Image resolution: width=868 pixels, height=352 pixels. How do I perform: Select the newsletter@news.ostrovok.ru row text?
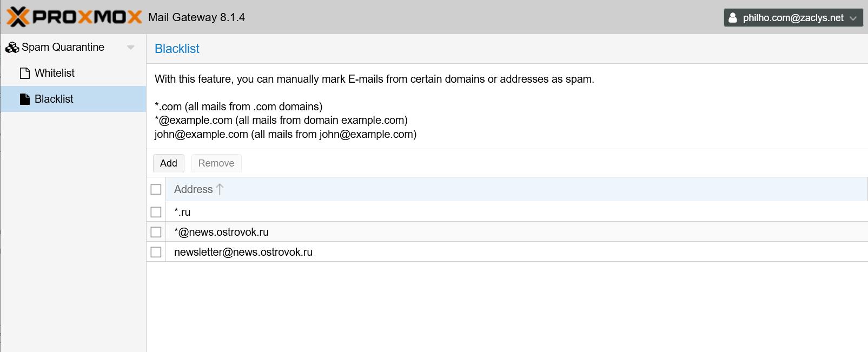(x=243, y=252)
